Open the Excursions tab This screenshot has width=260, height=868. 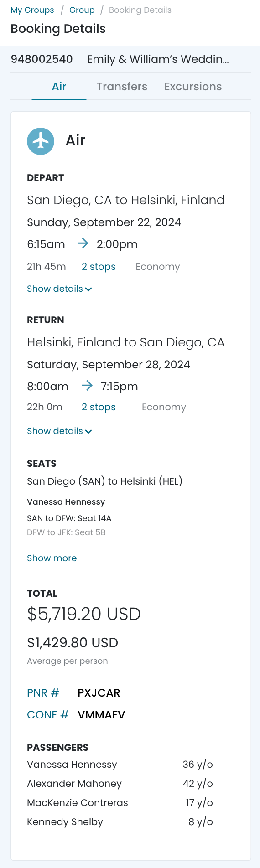pyautogui.click(x=193, y=87)
